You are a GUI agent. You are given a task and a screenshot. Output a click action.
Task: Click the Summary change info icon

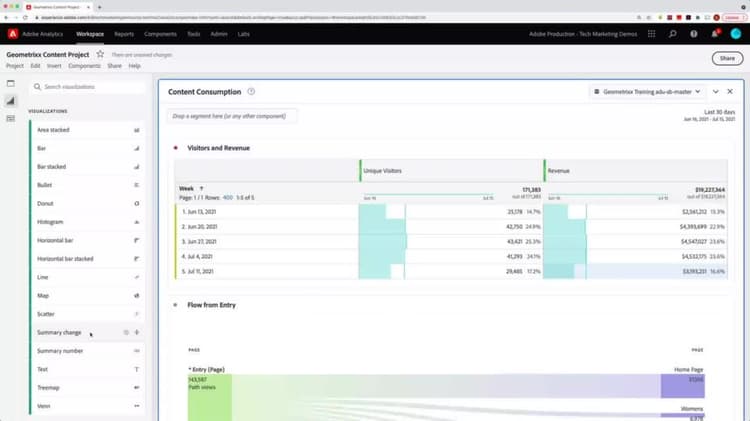[126, 332]
